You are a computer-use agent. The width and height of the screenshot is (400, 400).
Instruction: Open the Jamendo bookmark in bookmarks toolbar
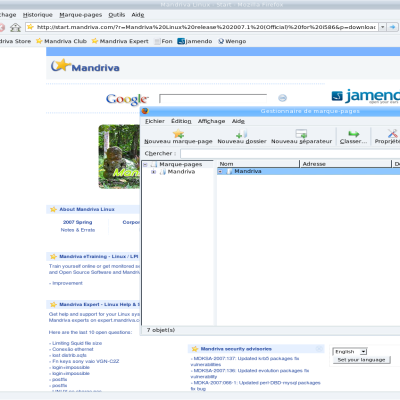(195, 41)
